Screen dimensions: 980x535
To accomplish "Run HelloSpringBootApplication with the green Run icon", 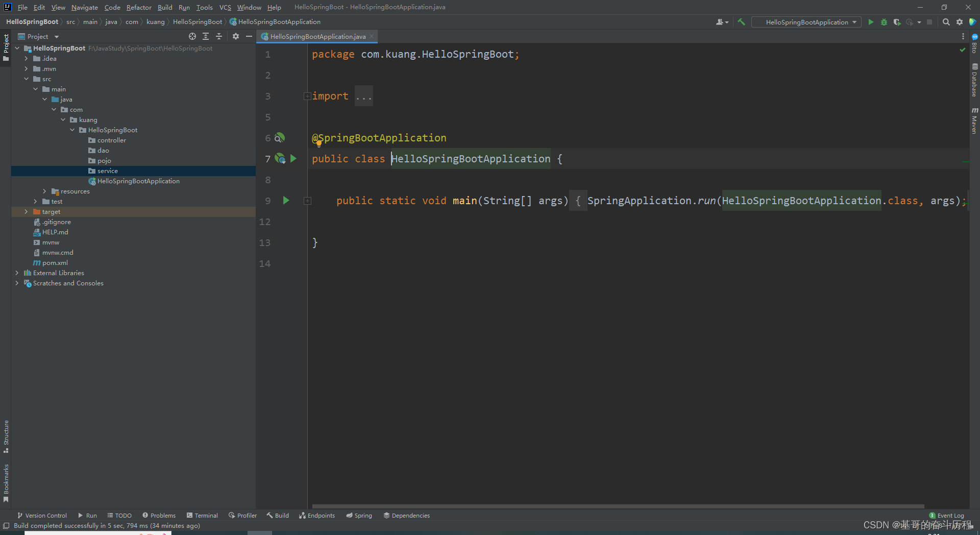I will point(870,22).
